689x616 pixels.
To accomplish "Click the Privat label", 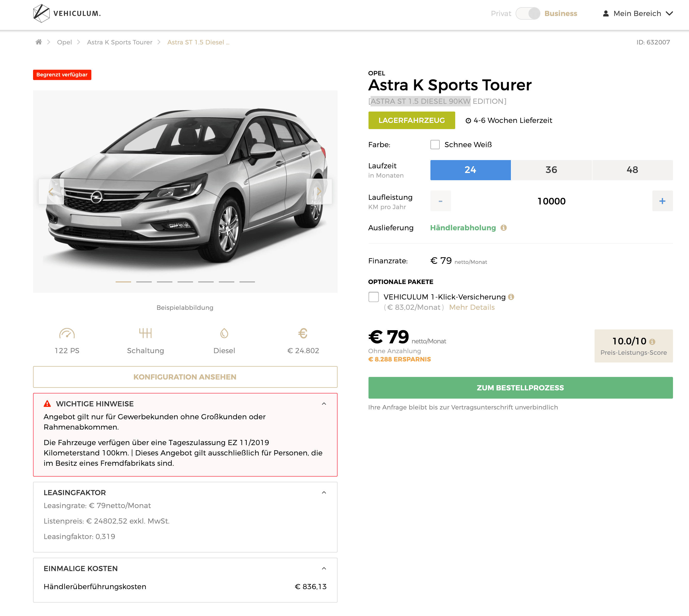I will [501, 13].
